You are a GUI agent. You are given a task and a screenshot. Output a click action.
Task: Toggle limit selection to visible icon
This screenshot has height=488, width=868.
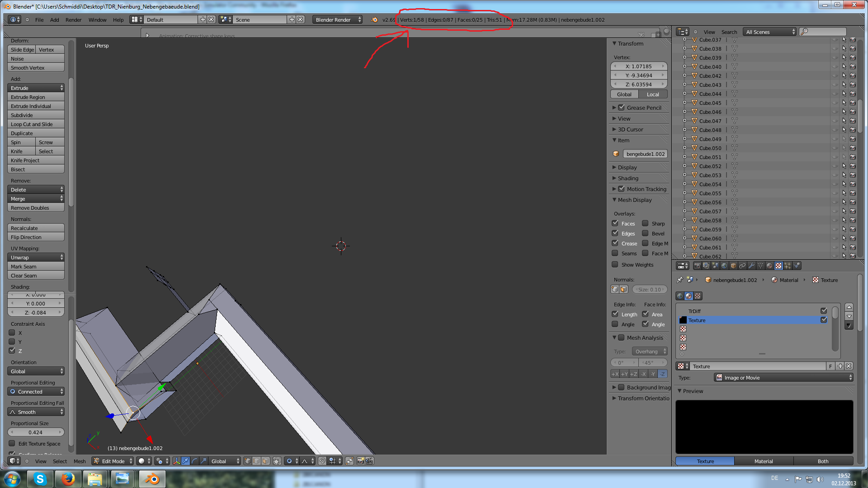[277, 461]
